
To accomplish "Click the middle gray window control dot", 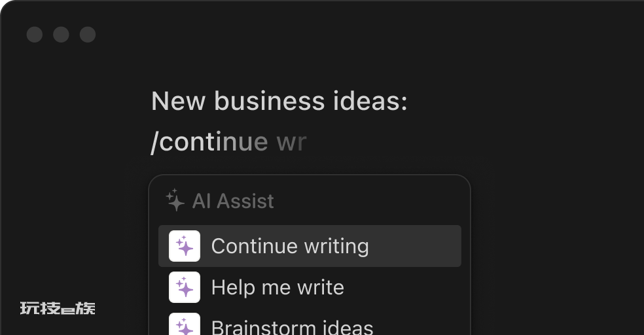I will point(62,35).
